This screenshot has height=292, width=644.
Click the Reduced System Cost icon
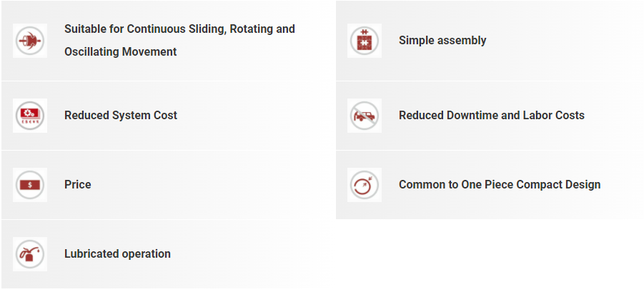click(30, 116)
